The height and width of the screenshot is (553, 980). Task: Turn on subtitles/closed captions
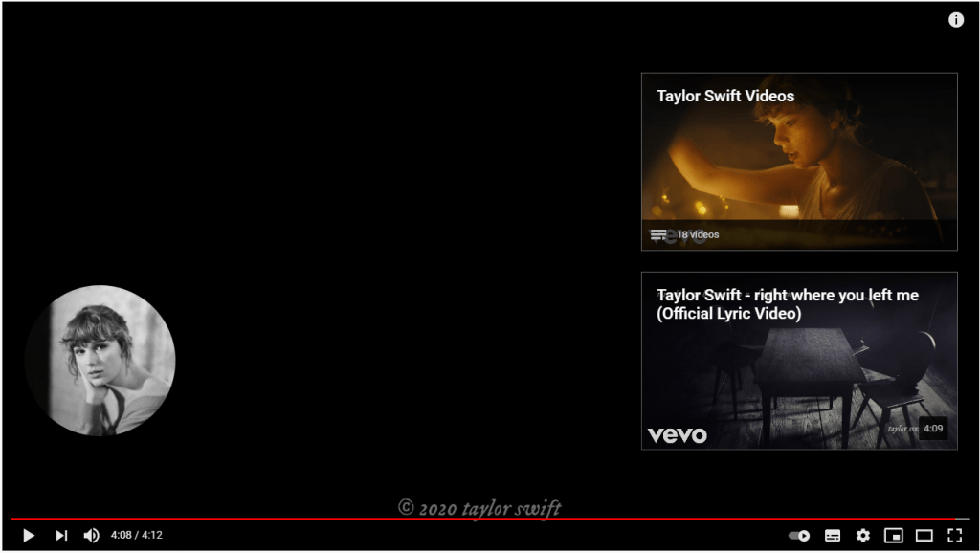(833, 536)
